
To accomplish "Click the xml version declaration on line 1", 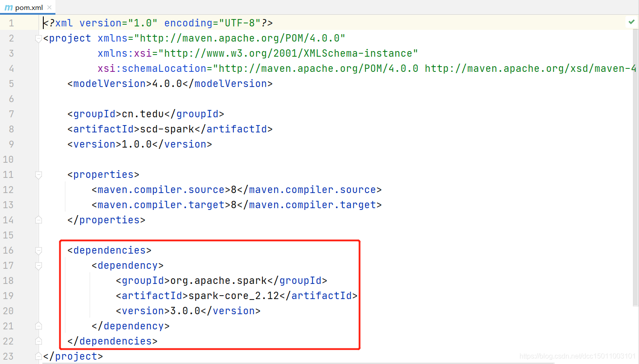I will 158,23.
